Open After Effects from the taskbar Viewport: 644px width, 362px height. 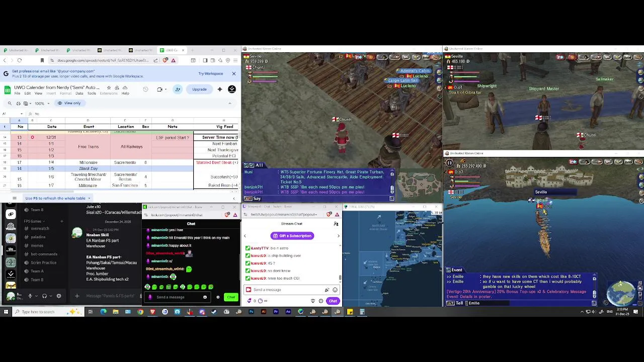point(288,312)
